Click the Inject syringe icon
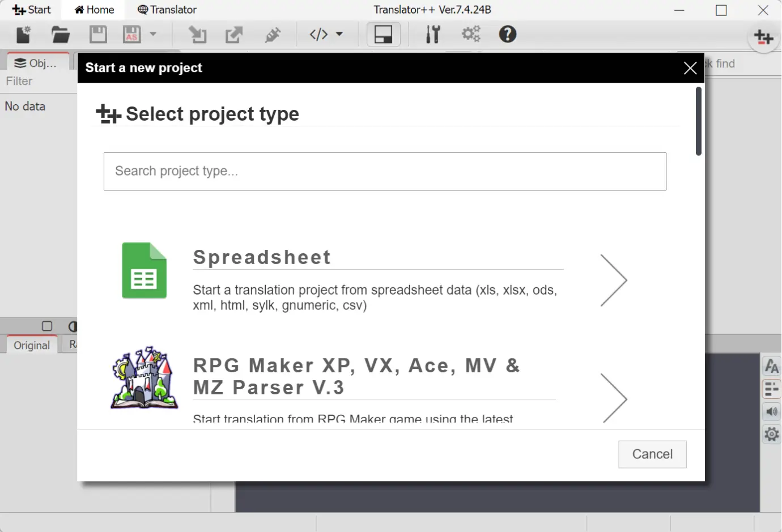The height and width of the screenshot is (532, 782). [x=273, y=35]
